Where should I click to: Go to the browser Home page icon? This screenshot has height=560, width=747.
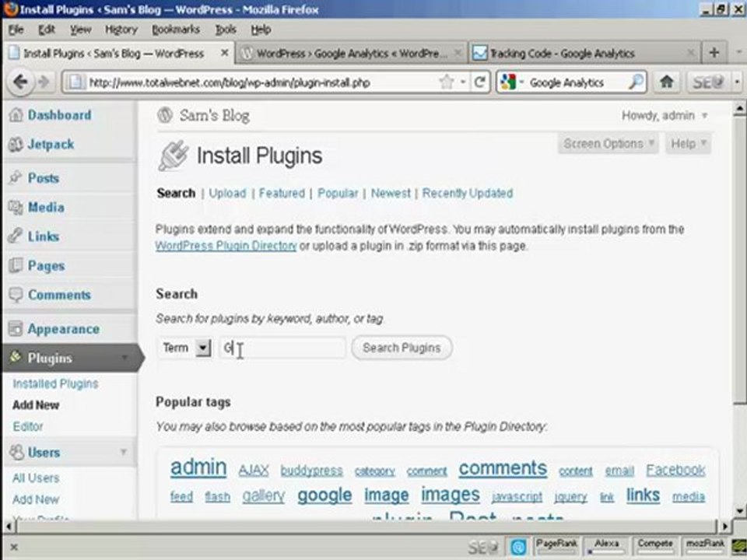coord(667,82)
